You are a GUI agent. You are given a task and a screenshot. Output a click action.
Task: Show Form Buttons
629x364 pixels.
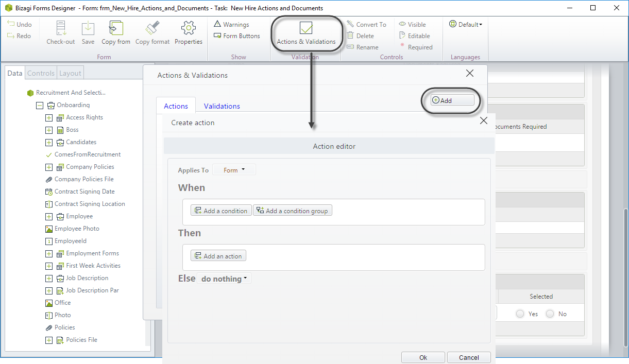(x=237, y=36)
